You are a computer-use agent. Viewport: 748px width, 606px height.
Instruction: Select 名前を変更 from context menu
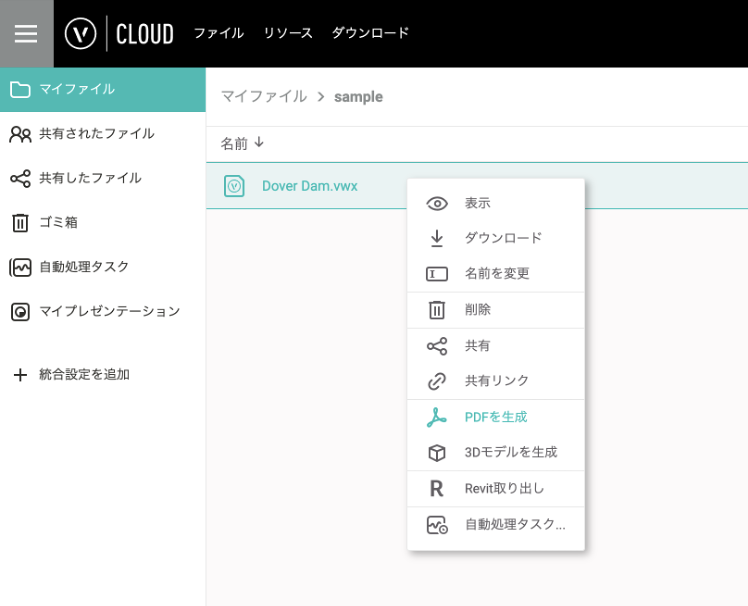point(497,273)
